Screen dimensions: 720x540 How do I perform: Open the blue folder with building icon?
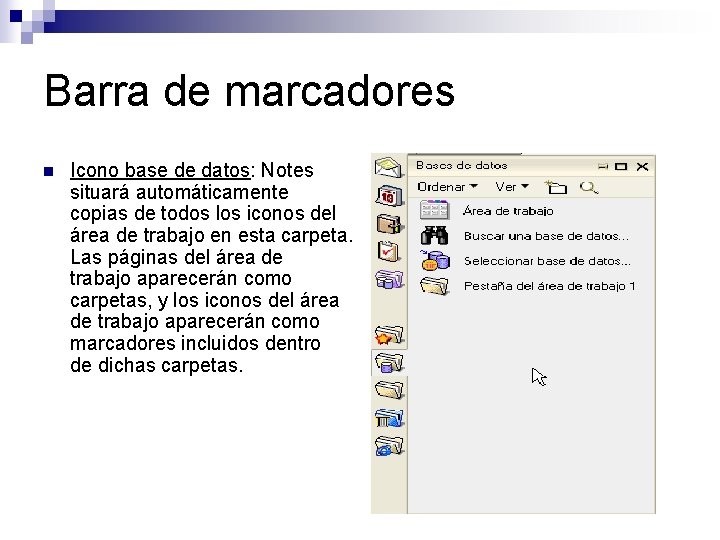click(x=388, y=418)
